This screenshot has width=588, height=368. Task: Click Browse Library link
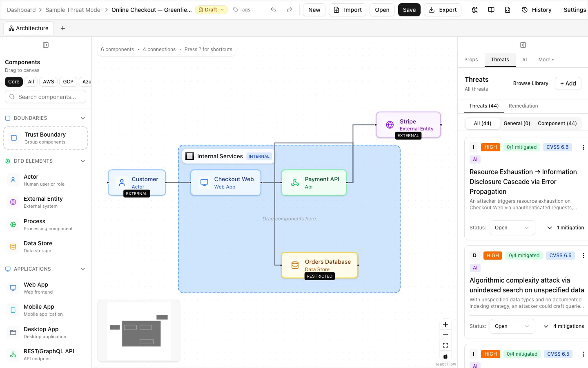click(x=531, y=83)
